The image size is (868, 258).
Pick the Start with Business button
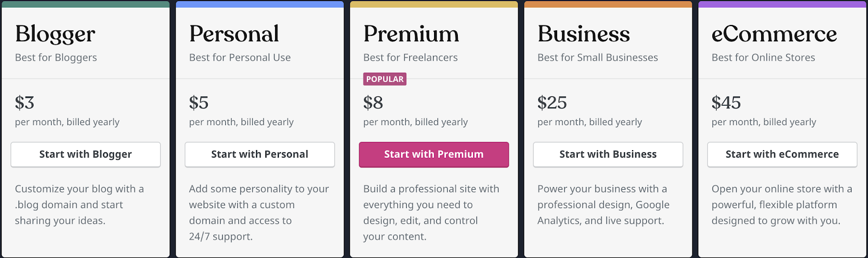click(x=608, y=154)
